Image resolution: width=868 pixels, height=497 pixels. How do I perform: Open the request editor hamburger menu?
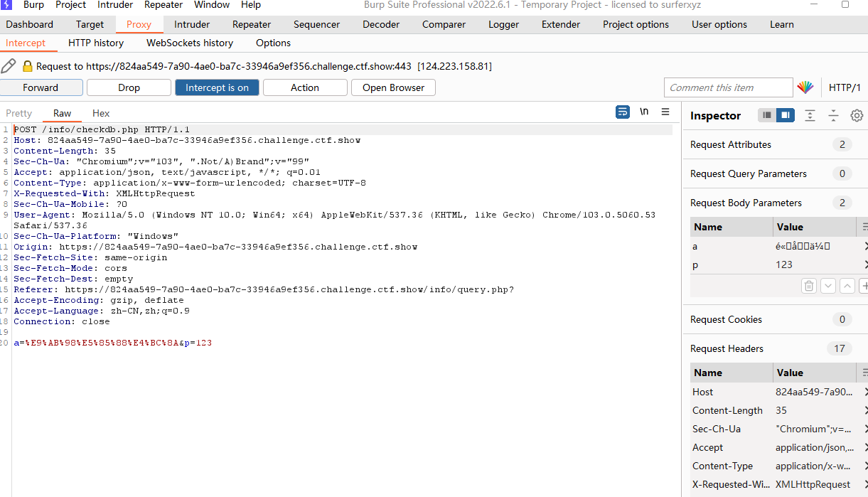click(665, 112)
